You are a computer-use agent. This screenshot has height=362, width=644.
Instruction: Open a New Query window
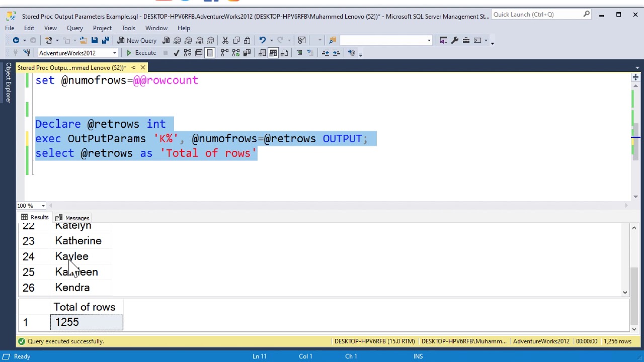coord(137,40)
